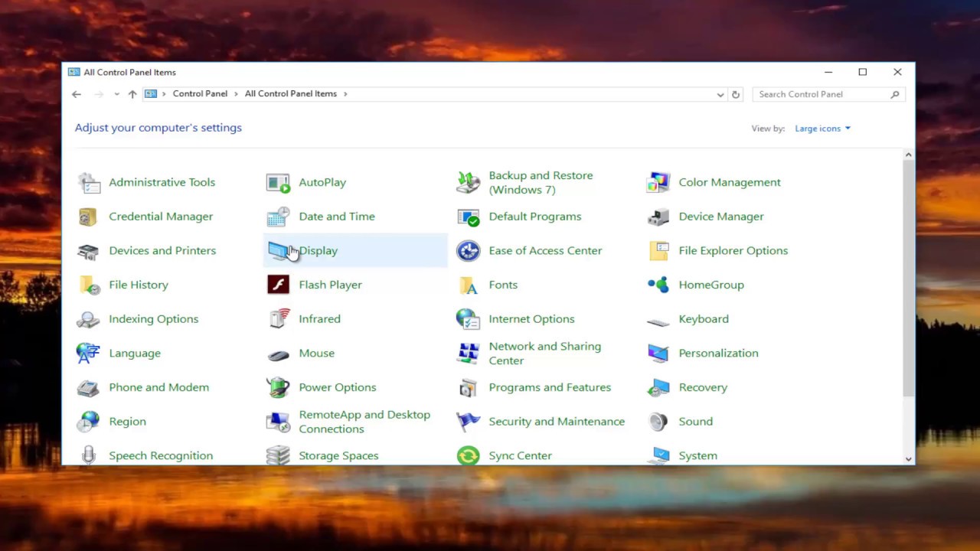Open the Default Programs icon
This screenshot has width=980, height=551.
tap(468, 217)
